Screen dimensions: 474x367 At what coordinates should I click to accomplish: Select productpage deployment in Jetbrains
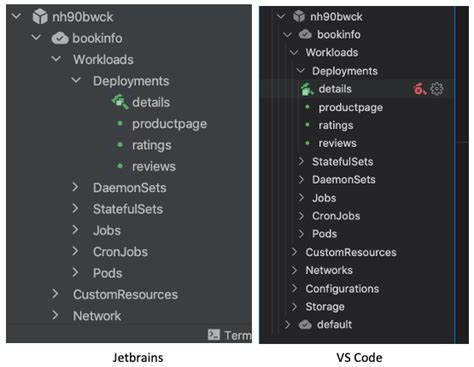(x=169, y=124)
